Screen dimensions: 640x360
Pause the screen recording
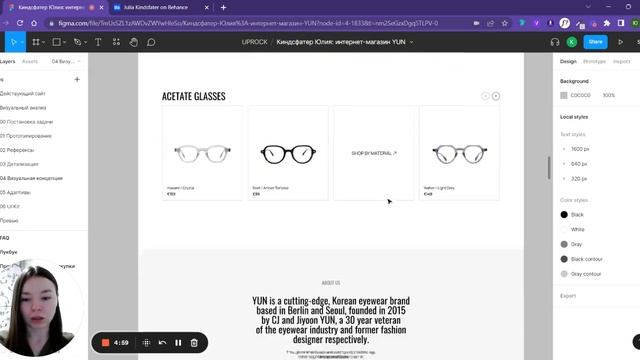[178, 342]
